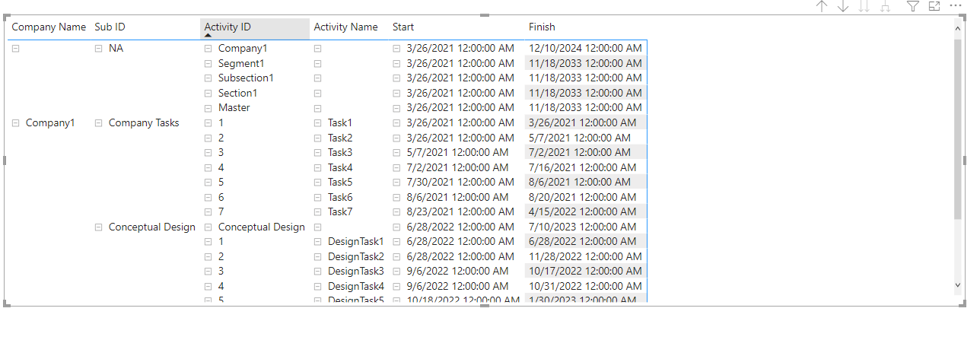The height and width of the screenshot is (340, 980).
Task: Click the Company Name column header
Action: [49, 27]
